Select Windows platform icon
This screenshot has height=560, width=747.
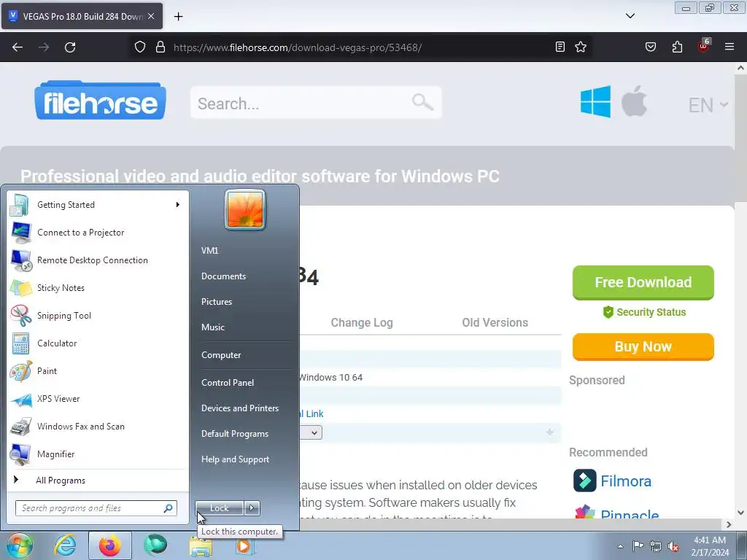595,101
